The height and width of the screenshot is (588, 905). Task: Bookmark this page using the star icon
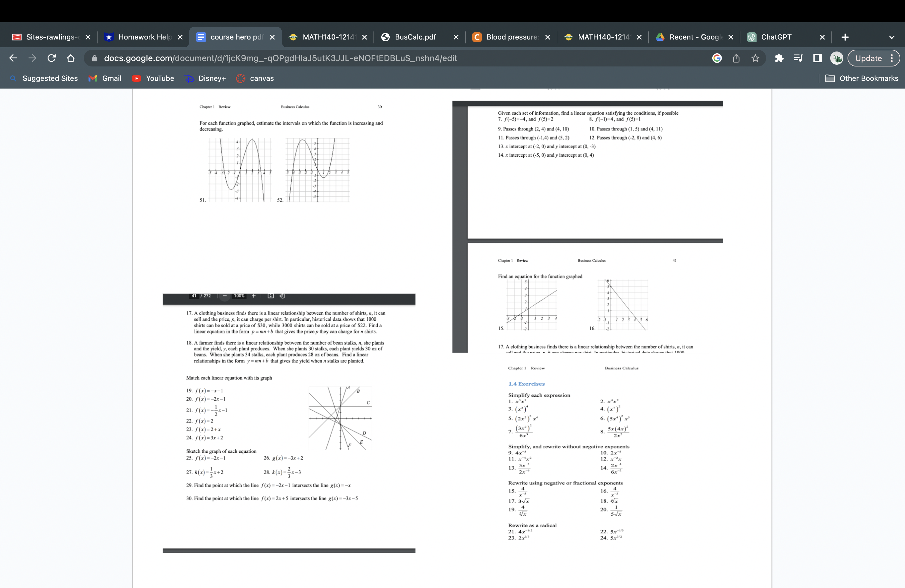tap(754, 58)
